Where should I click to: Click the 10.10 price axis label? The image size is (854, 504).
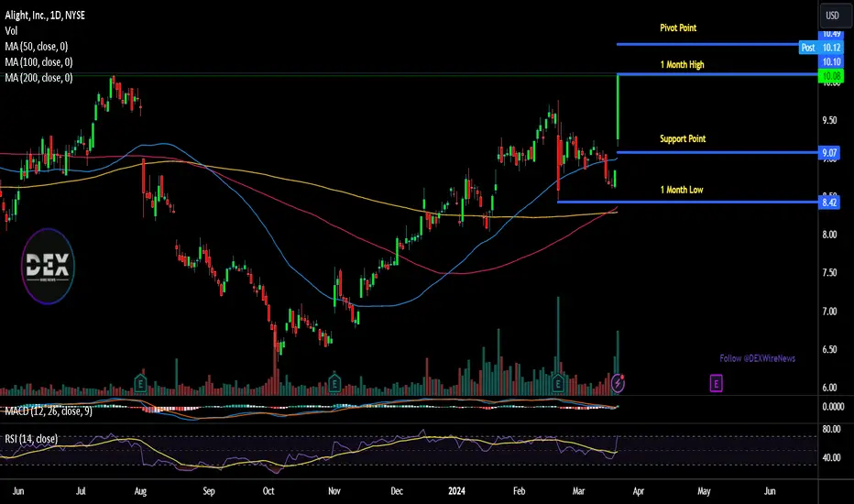tap(831, 61)
